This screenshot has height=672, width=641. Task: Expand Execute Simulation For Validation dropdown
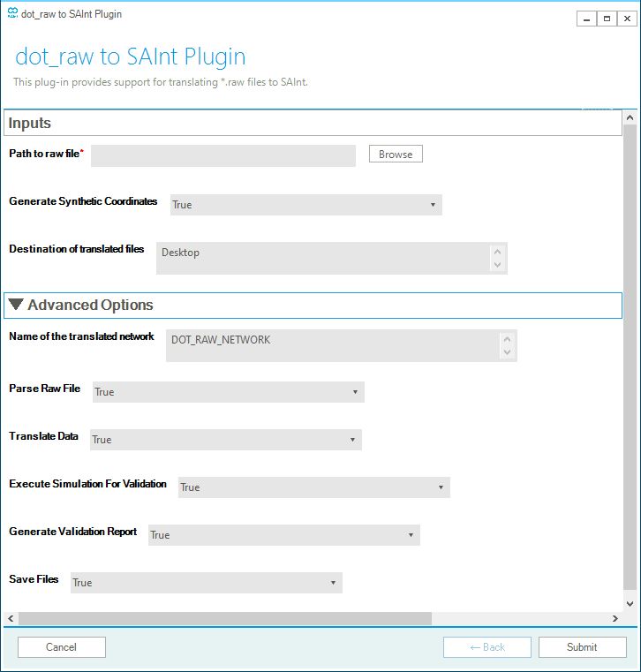click(313, 487)
